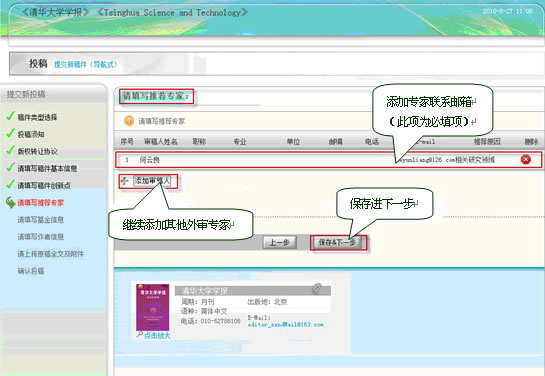Go to the 投稿须知 step in the sidebar
Screen dimensions: 545x376
coord(31,134)
